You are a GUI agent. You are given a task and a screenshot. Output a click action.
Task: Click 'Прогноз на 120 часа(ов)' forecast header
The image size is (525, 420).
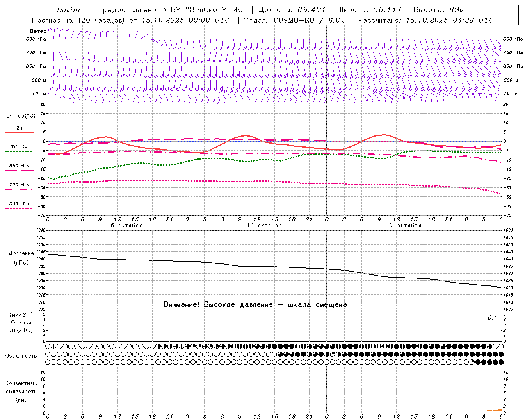pyautogui.click(x=80, y=20)
